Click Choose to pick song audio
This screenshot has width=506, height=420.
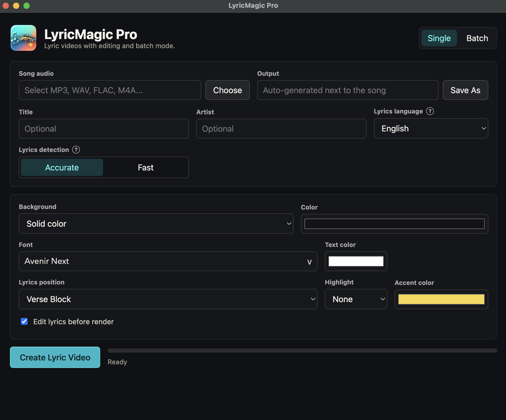coord(227,90)
